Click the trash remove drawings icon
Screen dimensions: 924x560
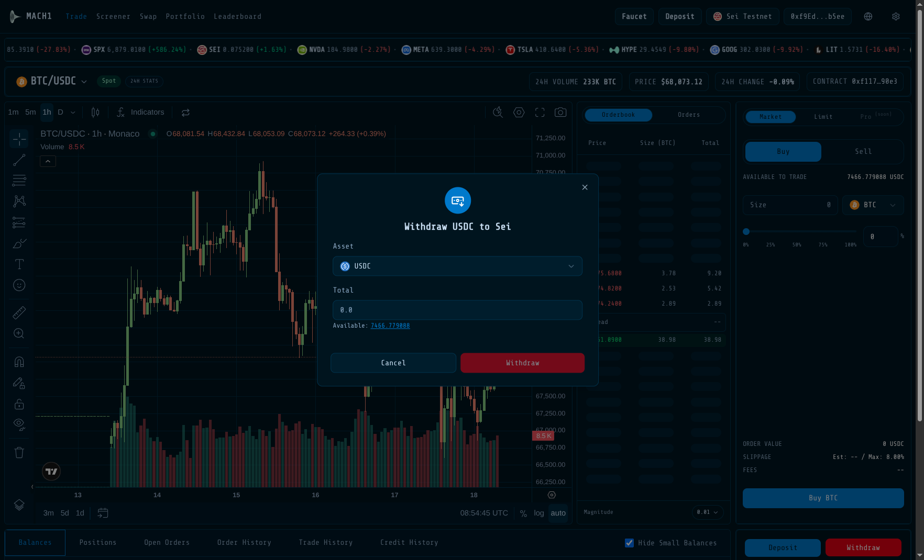pos(19,453)
